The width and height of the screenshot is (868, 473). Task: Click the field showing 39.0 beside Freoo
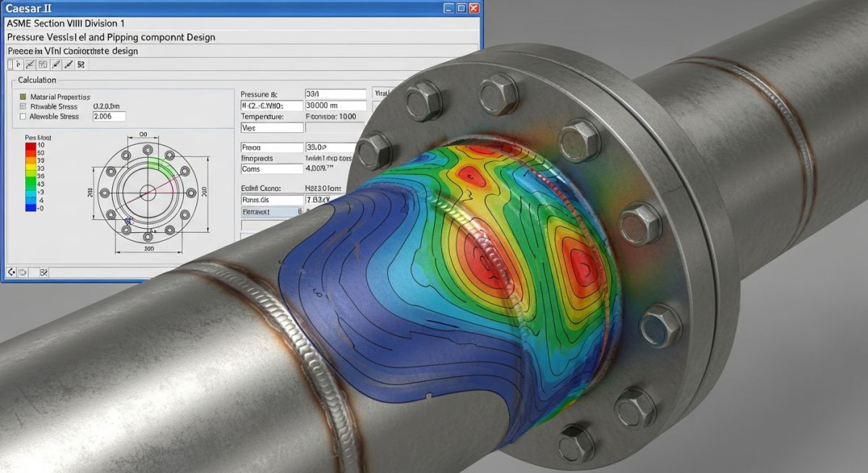[331, 148]
